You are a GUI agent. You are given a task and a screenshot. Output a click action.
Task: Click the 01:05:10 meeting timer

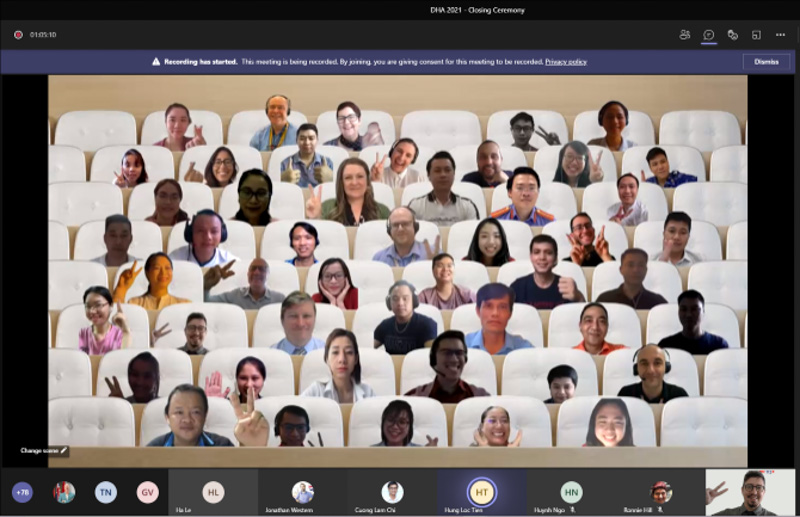click(x=43, y=35)
